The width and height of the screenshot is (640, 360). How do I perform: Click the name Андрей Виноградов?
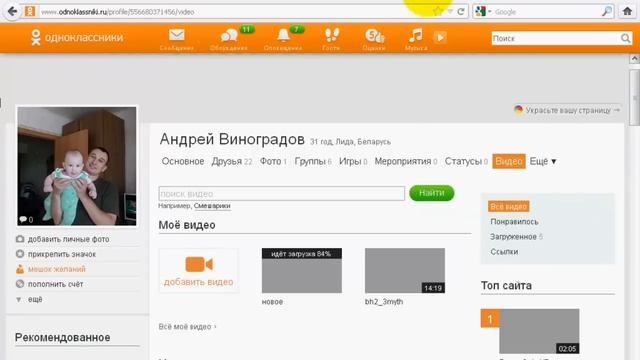click(232, 140)
